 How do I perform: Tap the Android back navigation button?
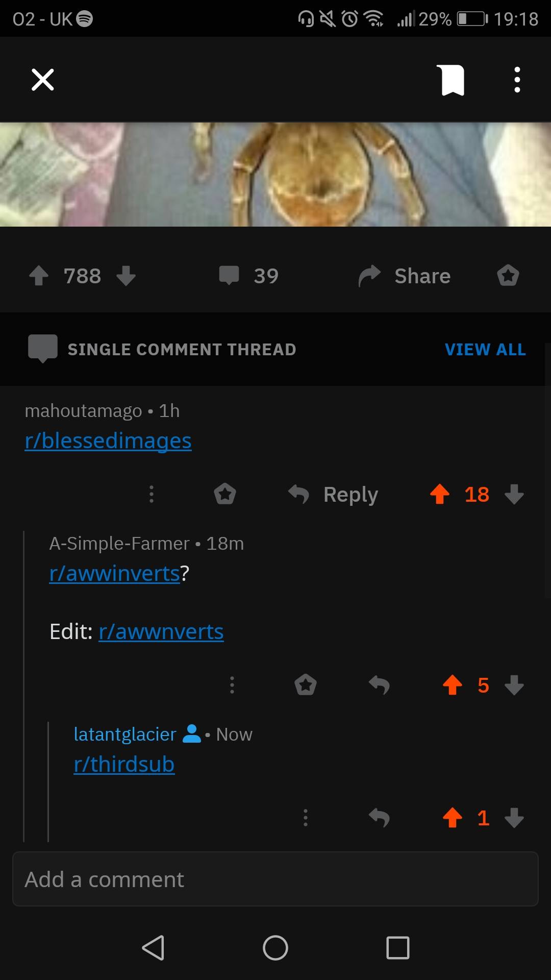coord(153,948)
